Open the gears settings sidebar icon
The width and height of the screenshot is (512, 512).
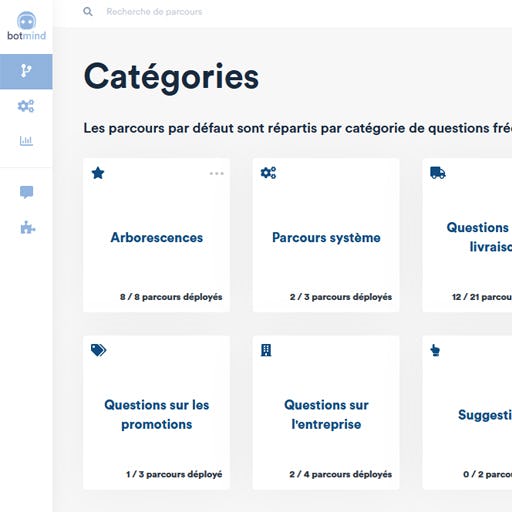(26, 106)
